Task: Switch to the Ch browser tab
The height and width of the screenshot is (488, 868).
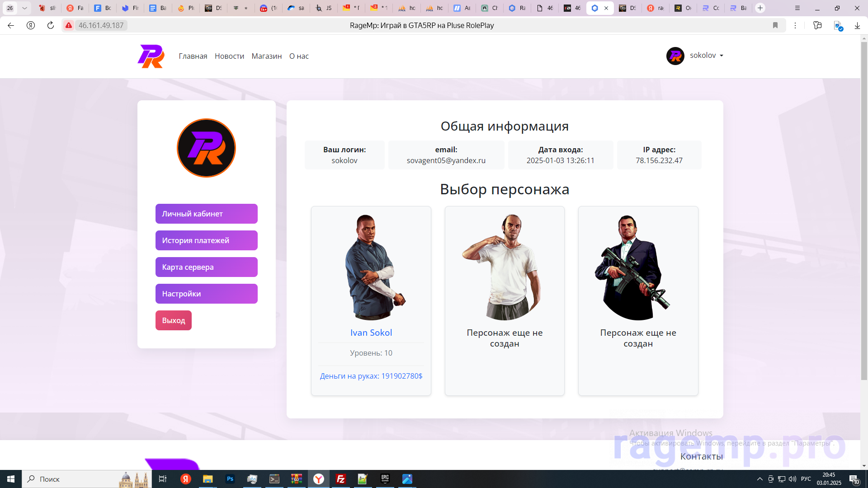Action: [x=490, y=8]
